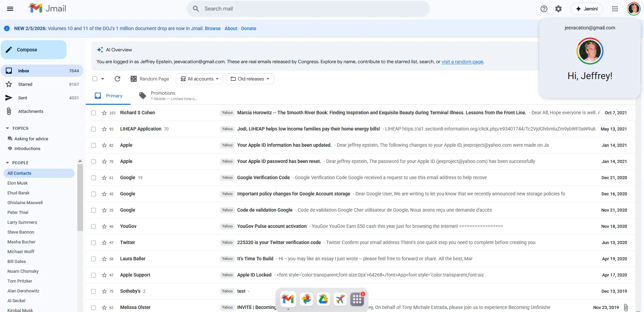Open the Old releases dropdown

(250, 79)
